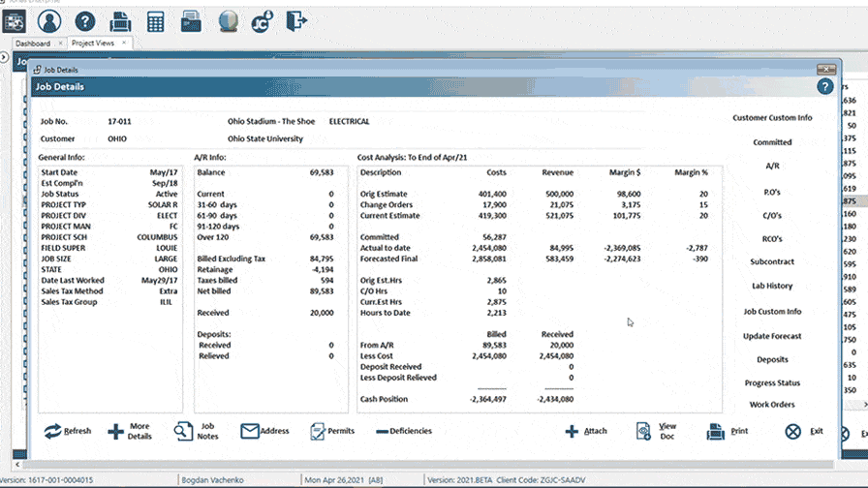Close the Dashboard tab

(x=60, y=44)
